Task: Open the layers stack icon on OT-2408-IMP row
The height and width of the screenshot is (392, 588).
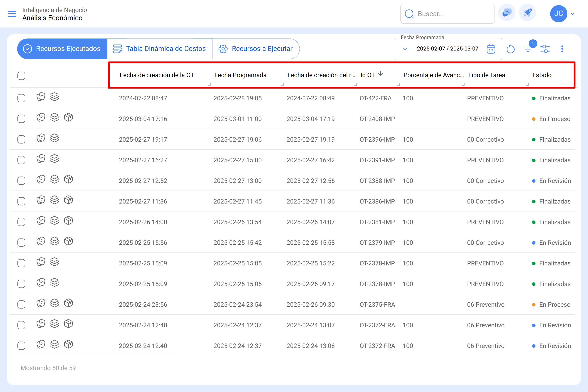Action: pos(55,117)
